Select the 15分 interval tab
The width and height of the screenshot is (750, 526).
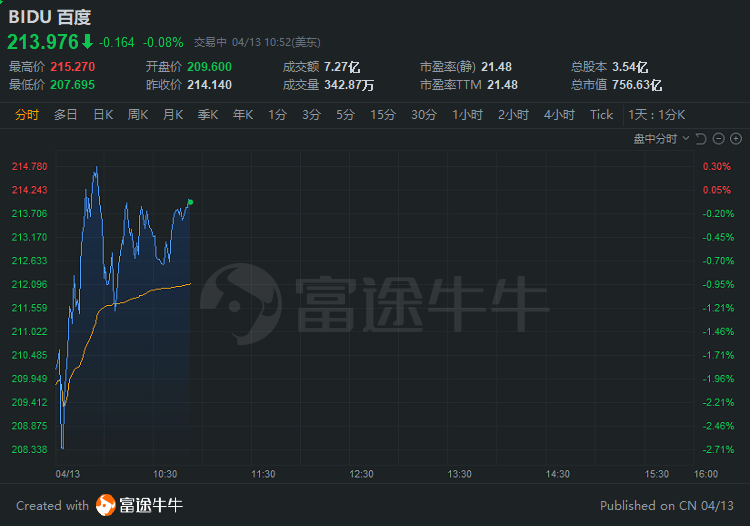click(383, 115)
